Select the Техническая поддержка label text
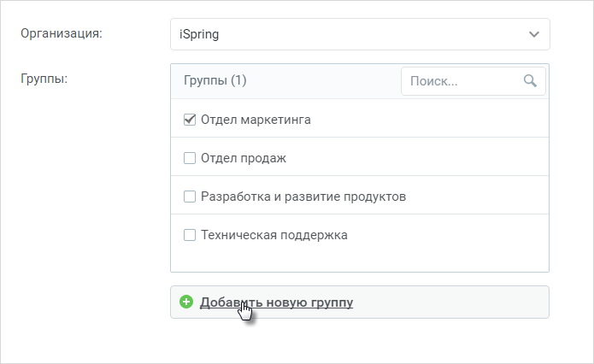594x364 pixels. pyautogui.click(x=273, y=235)
